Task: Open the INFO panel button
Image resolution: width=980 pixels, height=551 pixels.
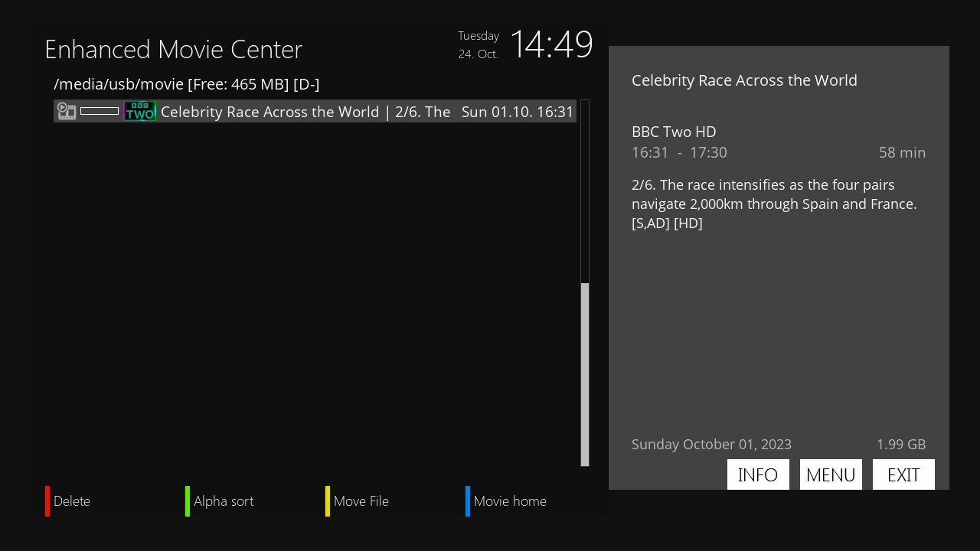Action: [758, 474]
